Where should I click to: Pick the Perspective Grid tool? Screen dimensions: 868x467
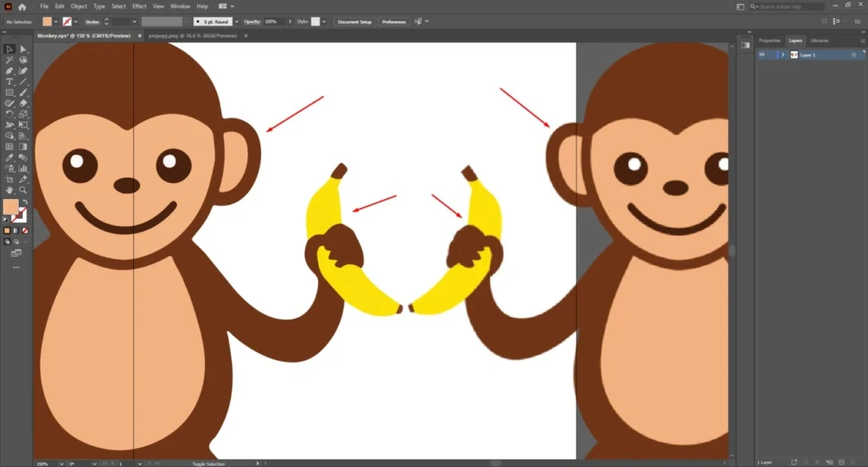(x=23, y=136)
